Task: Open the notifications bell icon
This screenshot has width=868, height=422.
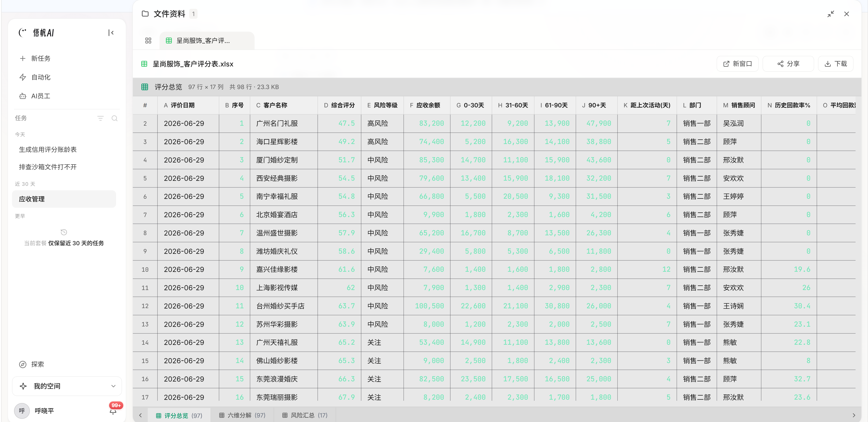Action: [113, 411]
